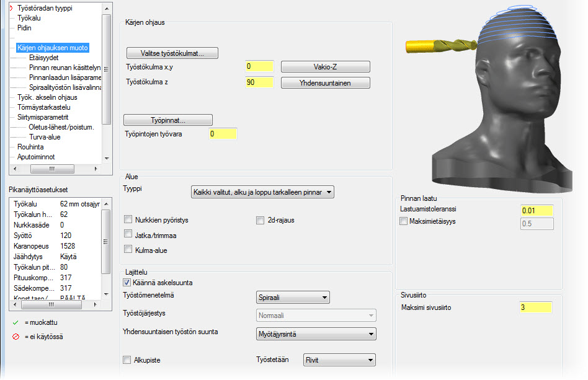Open Etäisyydet tree item

(x=44, y=58)
